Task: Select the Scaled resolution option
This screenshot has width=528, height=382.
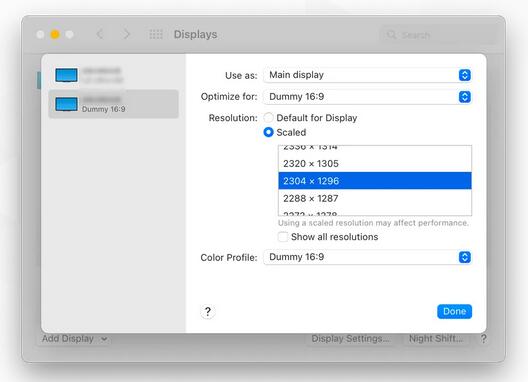Action: point(268,132)
